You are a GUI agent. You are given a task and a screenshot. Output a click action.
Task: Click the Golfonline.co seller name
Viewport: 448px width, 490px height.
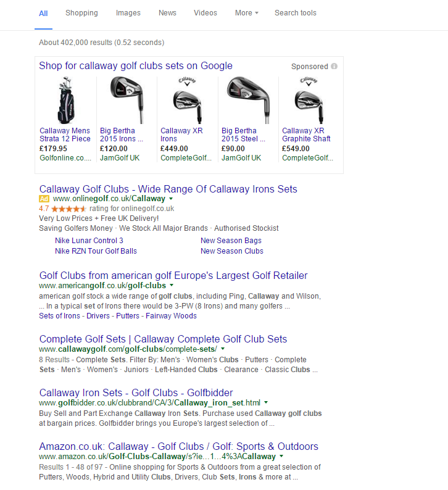[65, 158]
